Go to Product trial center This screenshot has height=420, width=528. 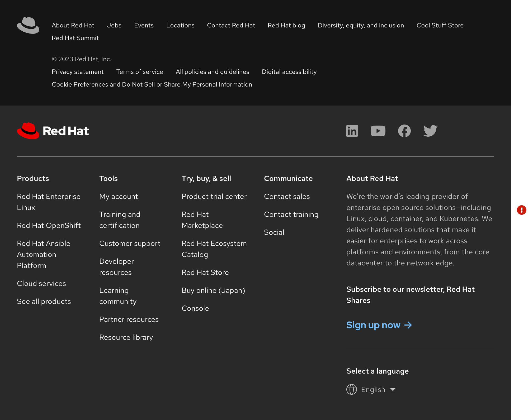(214, 196)
